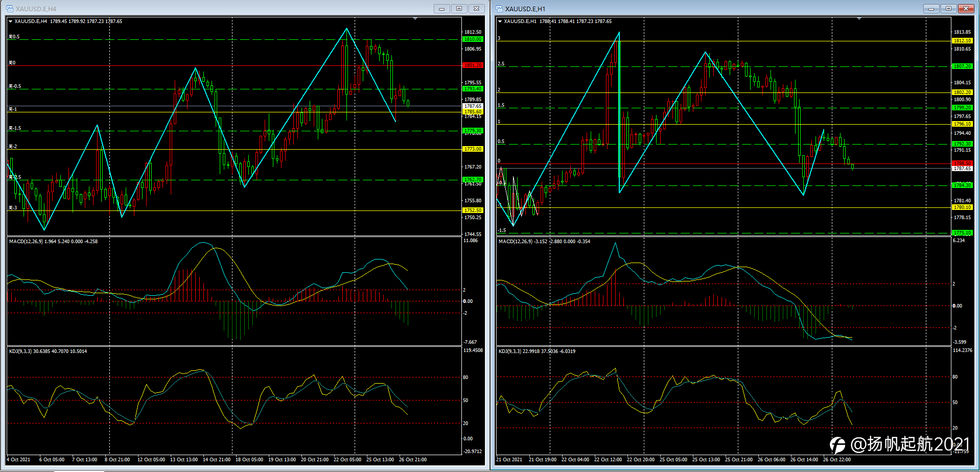Click the KDJ(9,3,3) label in H1 chart
980x472 pixels.
509,351
